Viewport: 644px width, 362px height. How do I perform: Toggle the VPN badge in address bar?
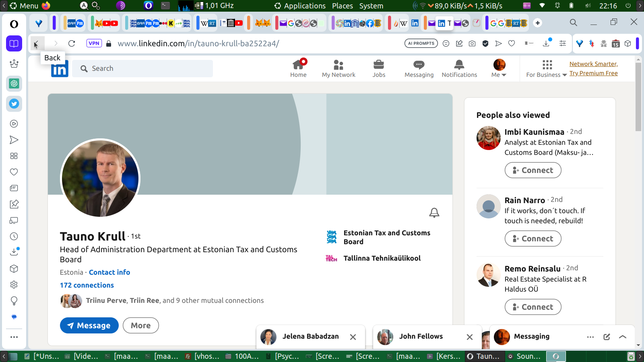[x=94, y=43]
